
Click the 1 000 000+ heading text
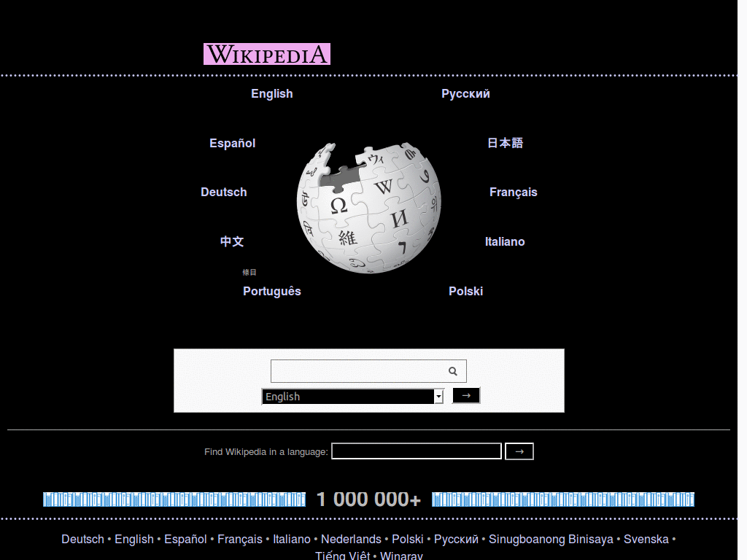point(368,499)
